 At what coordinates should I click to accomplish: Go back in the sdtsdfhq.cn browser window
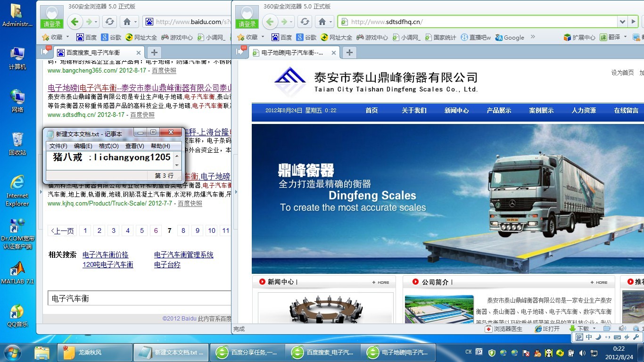point(270,22)
